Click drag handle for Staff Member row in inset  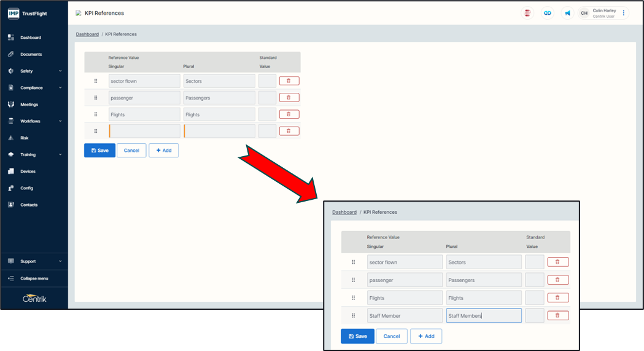[353, 315]
